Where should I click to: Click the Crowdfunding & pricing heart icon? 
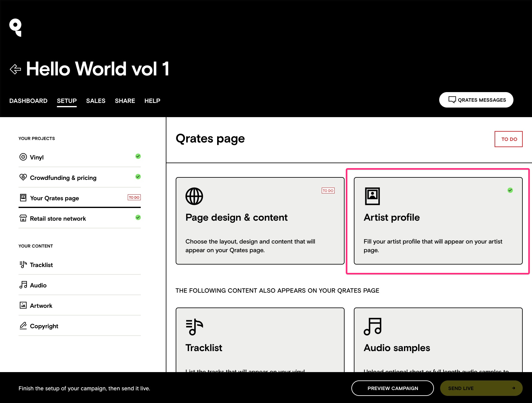tap(23, 177)
